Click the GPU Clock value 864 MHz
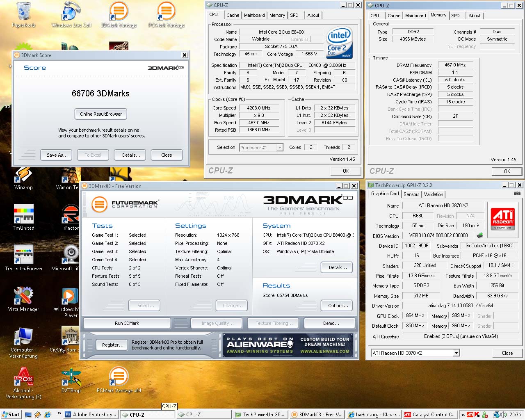Screen dimensions: 525x420 (415, 316)
